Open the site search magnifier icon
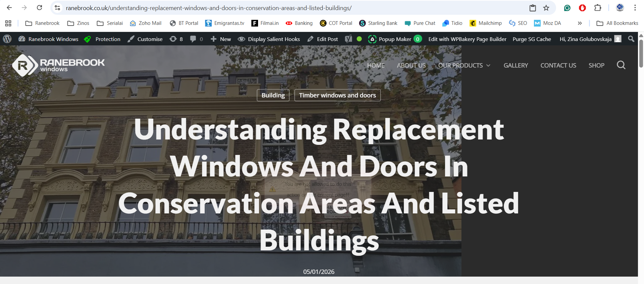 point(621,65)
